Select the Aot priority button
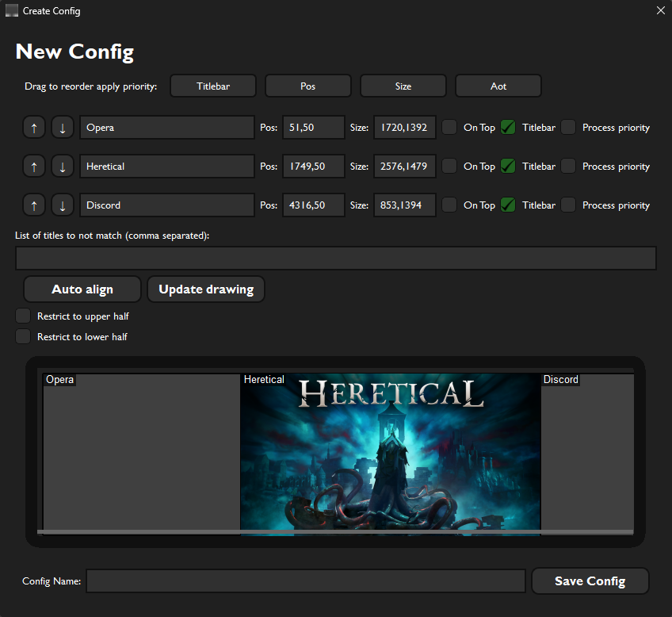 pyautogui.click(x=498, y=86)
